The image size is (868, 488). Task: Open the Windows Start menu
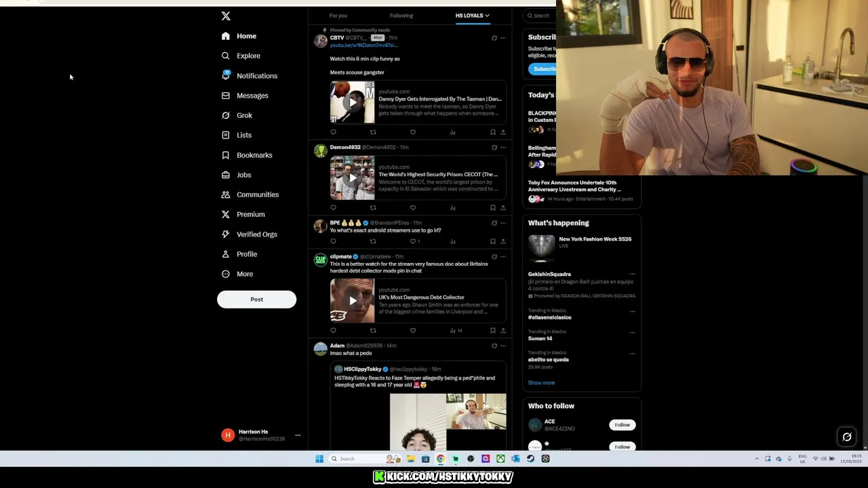point(319,459)
